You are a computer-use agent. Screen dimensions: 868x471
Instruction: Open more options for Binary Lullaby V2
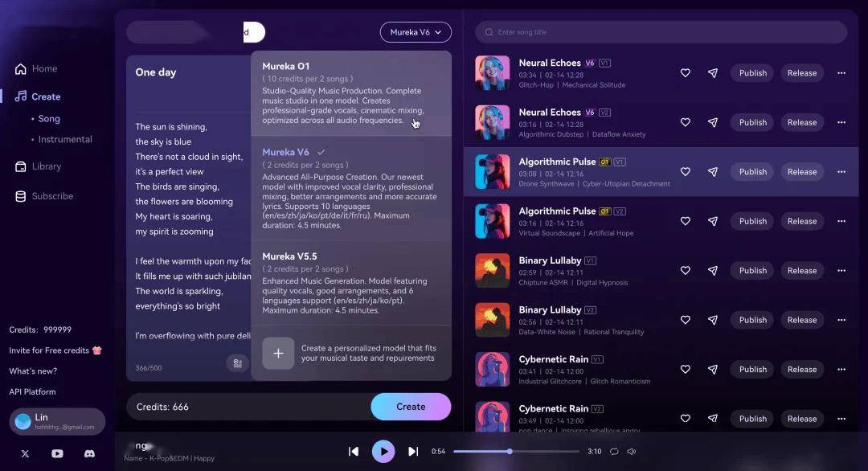[x=841, y=320]
